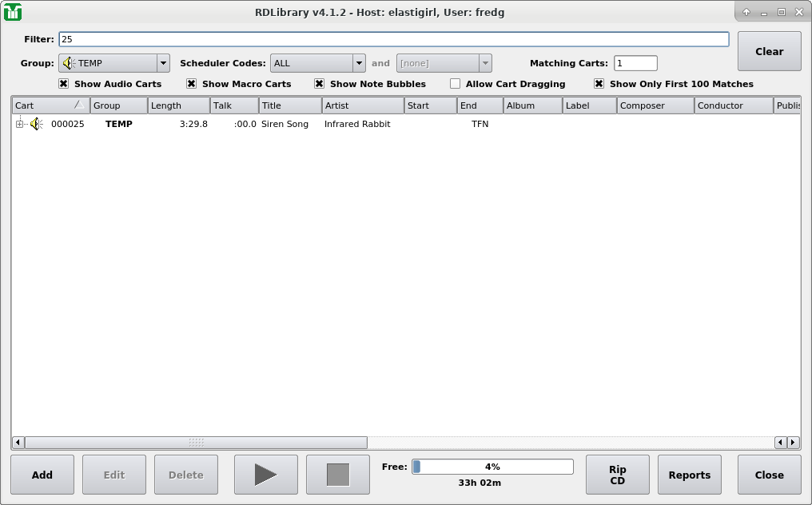Toggle the Show Audio Carts checkbox
Image resolution: width=812 pixels, height=505 pixels.
pos(63,84)
